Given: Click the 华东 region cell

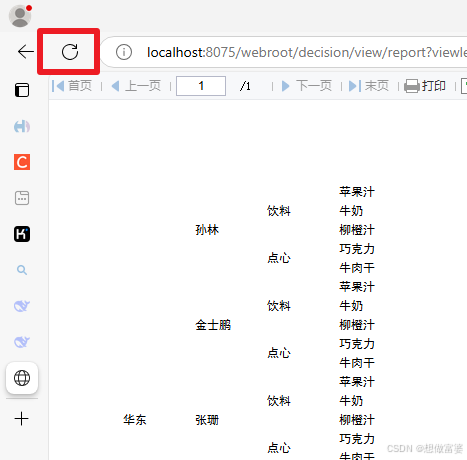Looking at the screenshot, I should click(135, 420).
